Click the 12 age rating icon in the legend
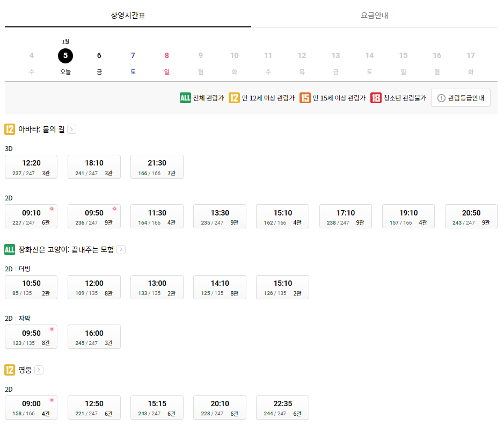 coord(233,98)
